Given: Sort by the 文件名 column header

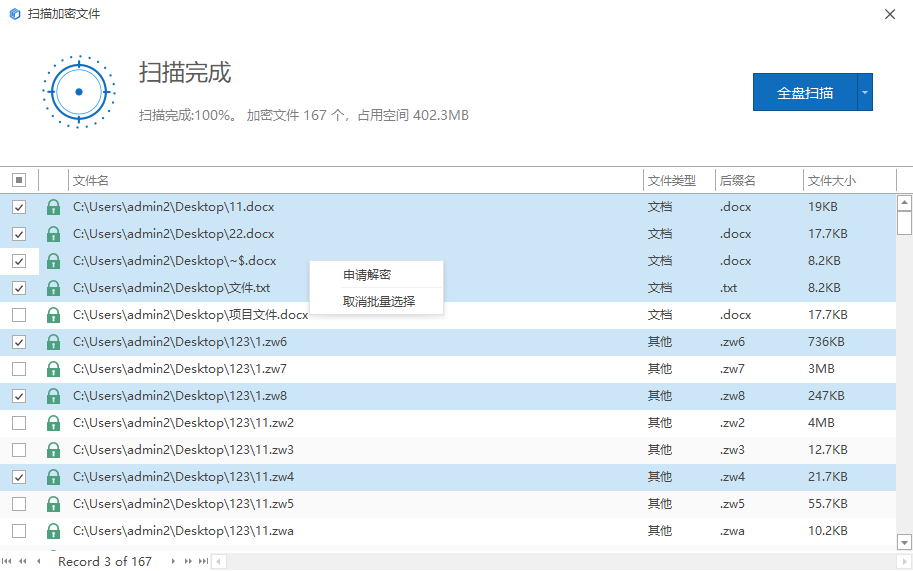Looking at the screenshot, I should coord(355,180).
